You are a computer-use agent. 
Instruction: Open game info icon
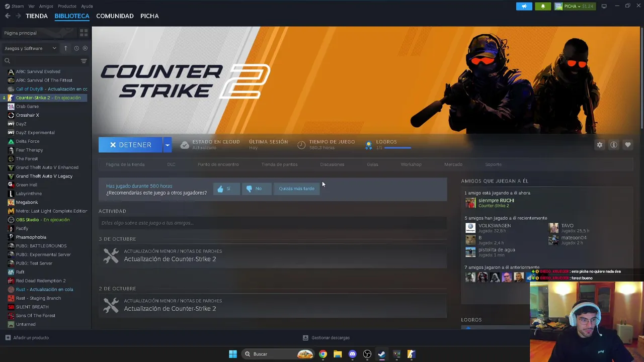(x=614, y=145)
